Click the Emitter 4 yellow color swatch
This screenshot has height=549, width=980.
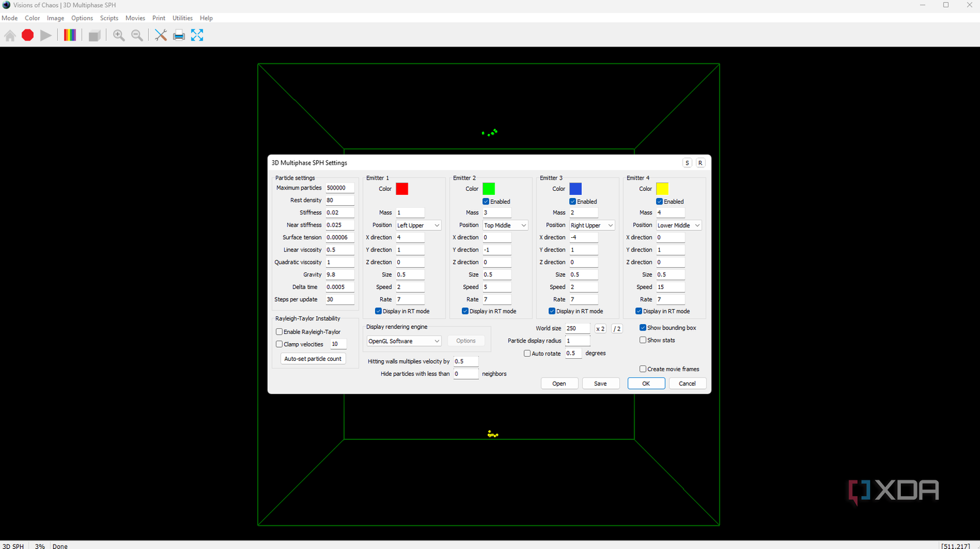point(662,189)
